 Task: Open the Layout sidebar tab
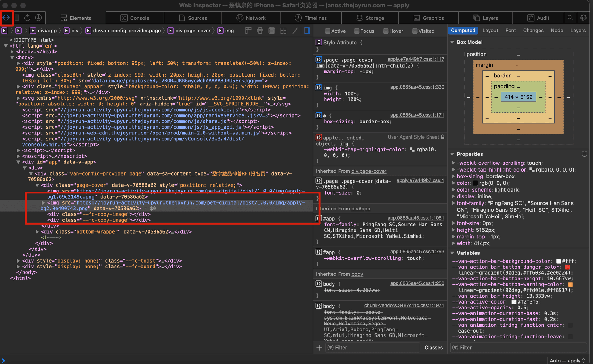pyautogui.click(x=490, y=31)
